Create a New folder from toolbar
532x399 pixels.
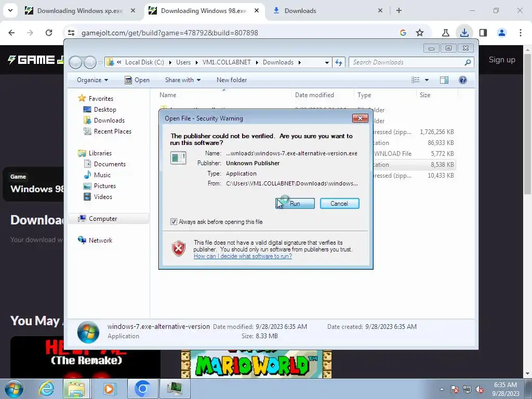click(232, 79)
